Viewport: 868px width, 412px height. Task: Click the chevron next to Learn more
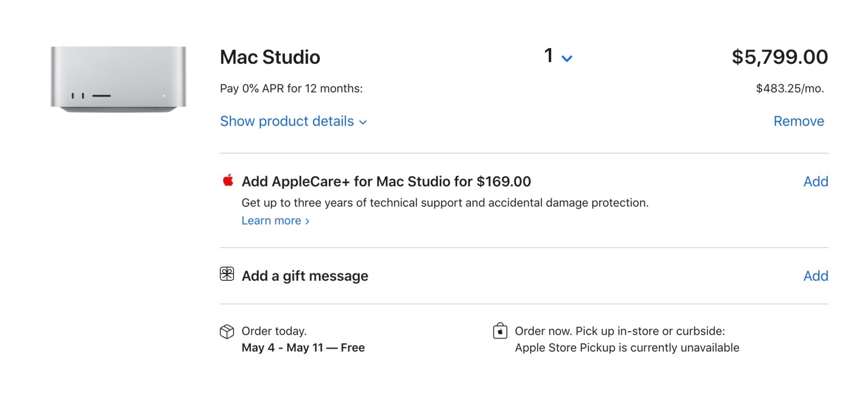[x=307, y=222]
